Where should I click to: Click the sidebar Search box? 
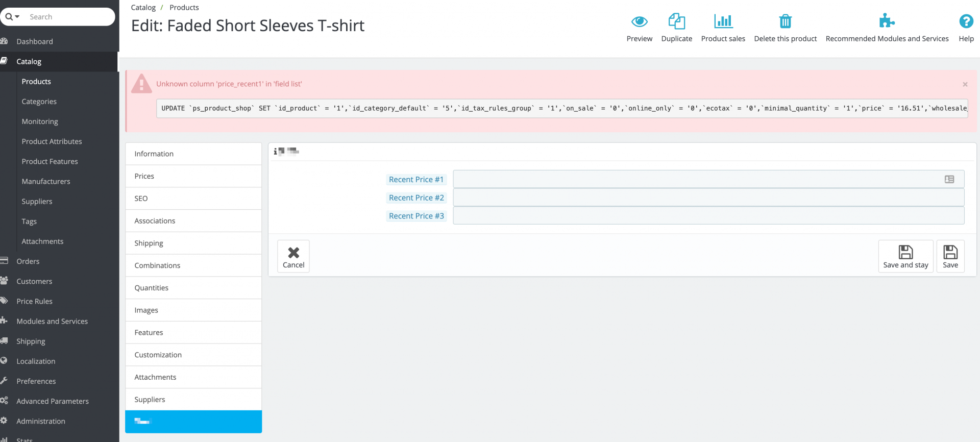coord(58,17)
